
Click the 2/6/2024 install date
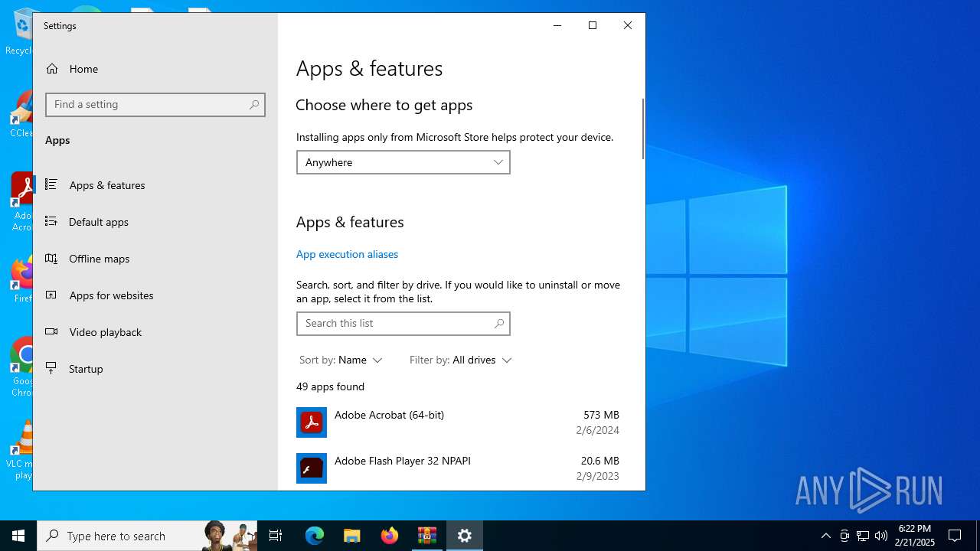(597, 430)
